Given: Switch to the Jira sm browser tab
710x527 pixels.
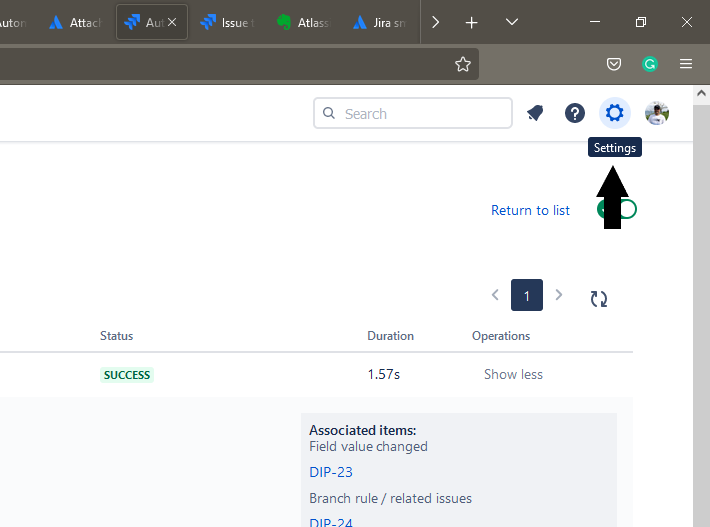Looking at the screenshot, I should point(380,22).
